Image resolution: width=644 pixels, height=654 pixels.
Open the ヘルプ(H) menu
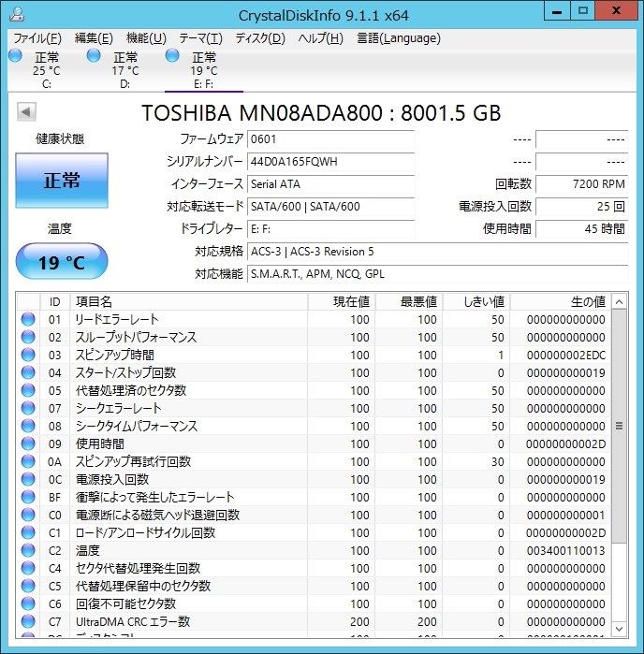(x=320, y=38)
